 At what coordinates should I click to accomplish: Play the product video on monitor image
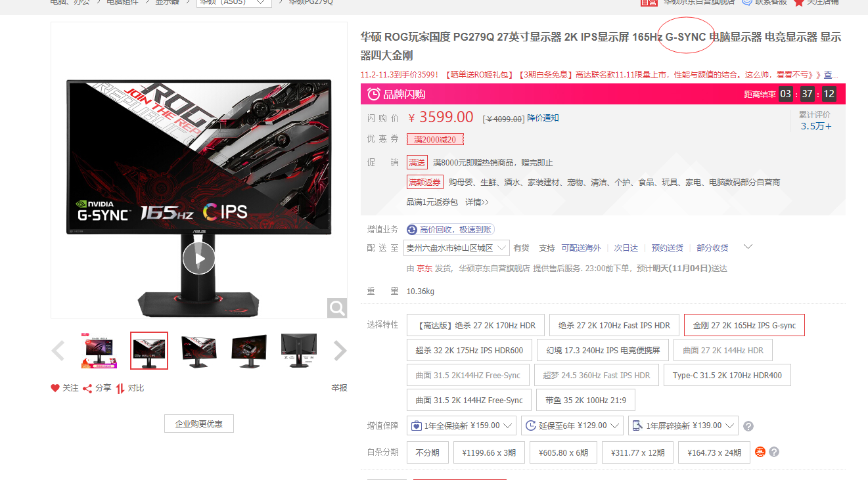198,258
